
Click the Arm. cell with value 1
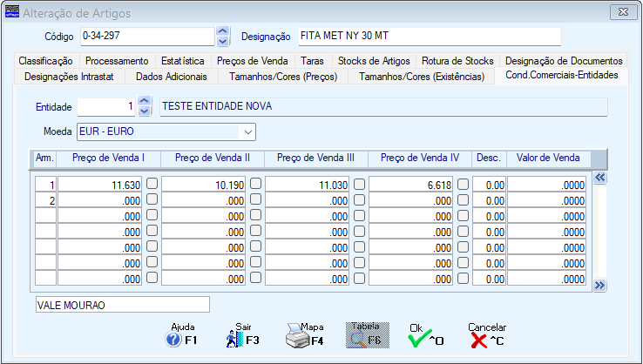[45, 185]
